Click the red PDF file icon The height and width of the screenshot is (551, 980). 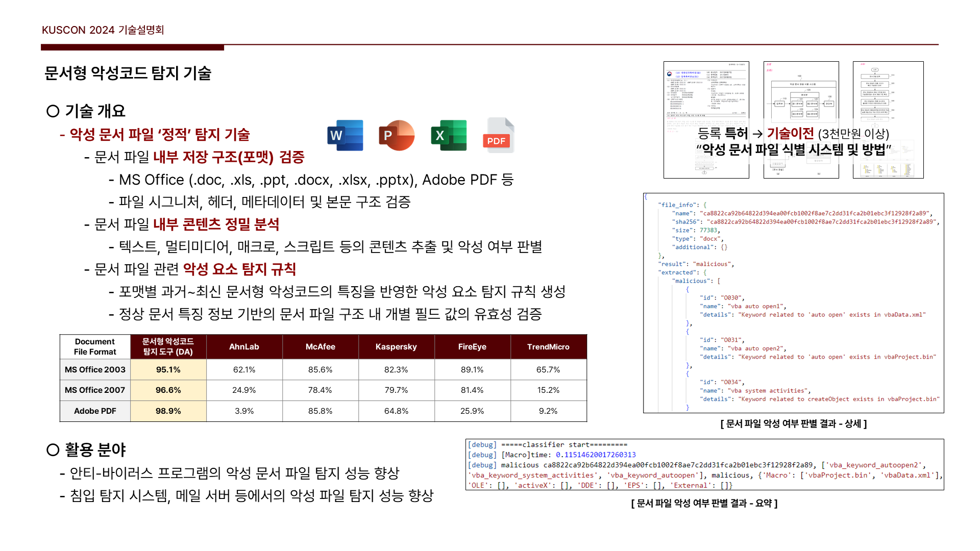click(498, 136)
